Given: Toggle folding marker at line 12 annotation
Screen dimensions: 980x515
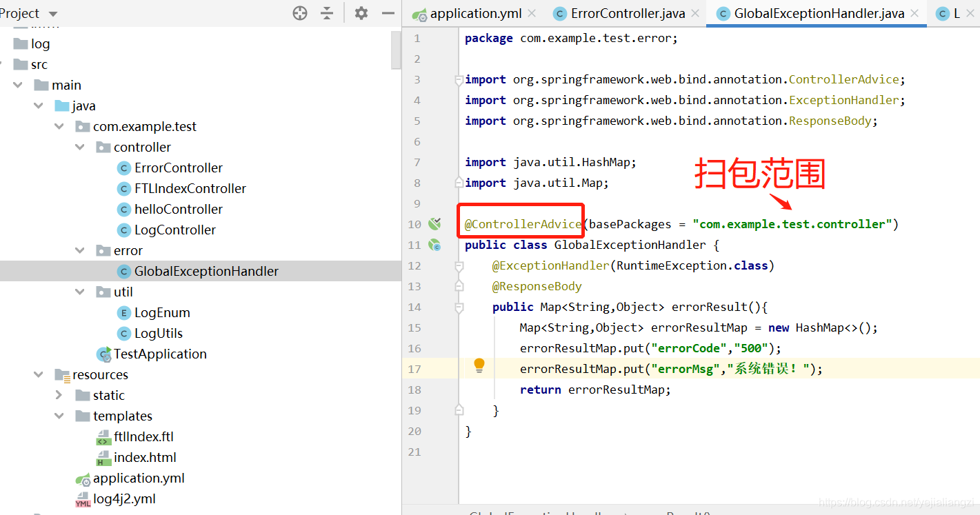Looking at the screenshot, I should [x=459, y=266].
